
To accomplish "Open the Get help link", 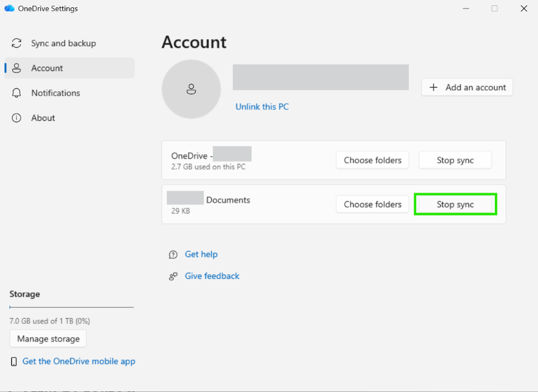I will pyautogui.click(x=201, y=255).
